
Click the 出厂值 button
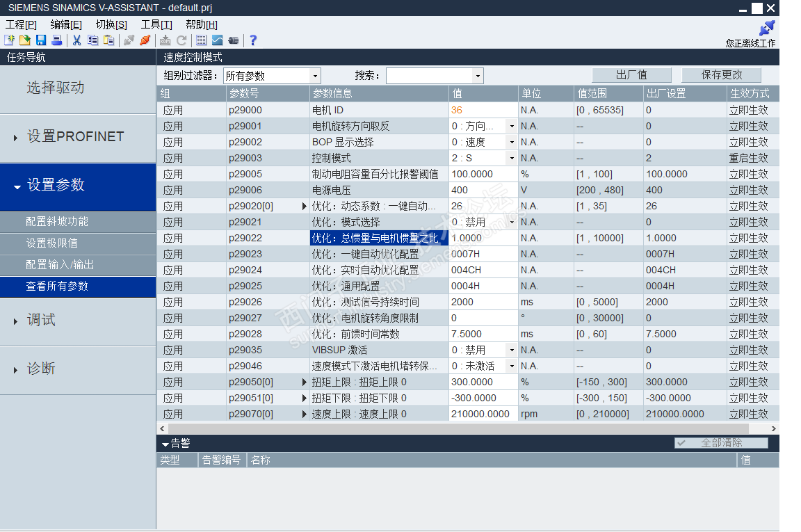coord(631,75)
